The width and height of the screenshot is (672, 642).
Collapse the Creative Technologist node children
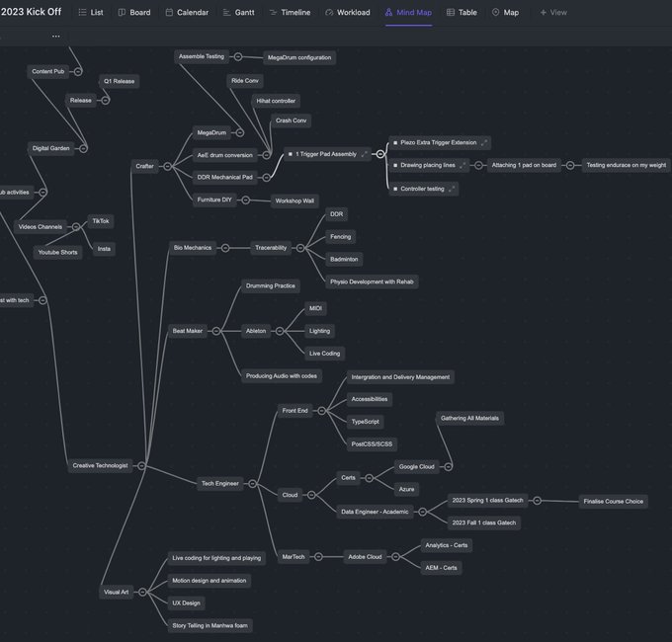pos(141,465)
